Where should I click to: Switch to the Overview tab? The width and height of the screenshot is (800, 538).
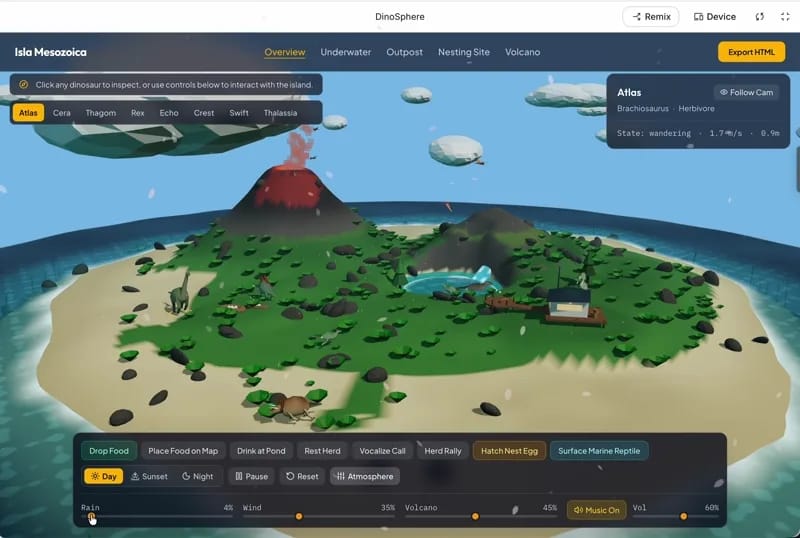(285, 52)
